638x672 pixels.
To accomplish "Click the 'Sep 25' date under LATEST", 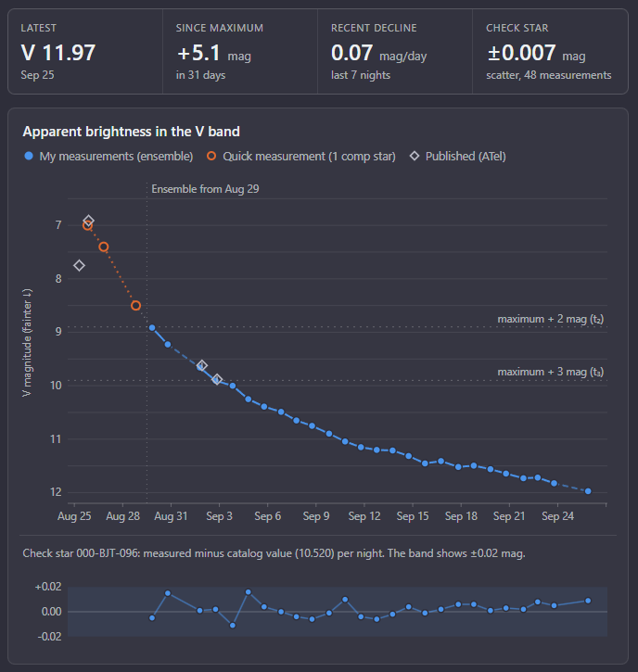I will [38, 75].
